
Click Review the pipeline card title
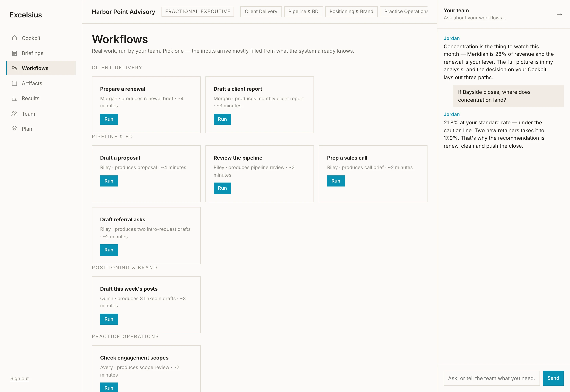(238, 158)
